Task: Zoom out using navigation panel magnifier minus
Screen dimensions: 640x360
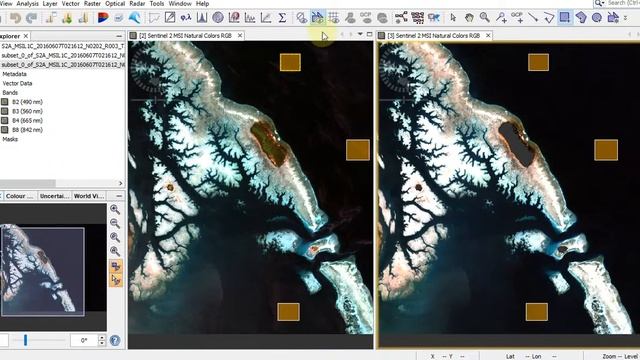Action: click(x=115, y=223)
